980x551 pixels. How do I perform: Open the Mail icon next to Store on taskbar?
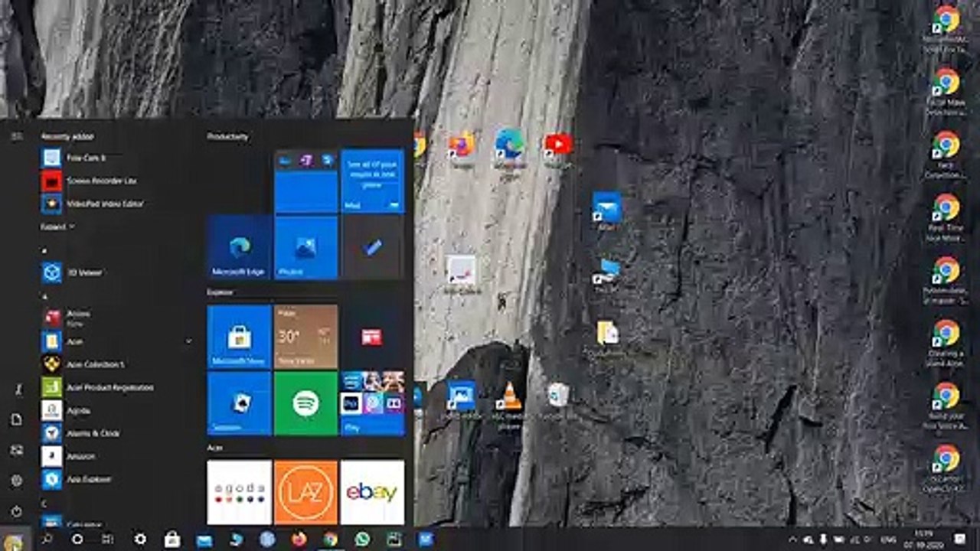204,540
